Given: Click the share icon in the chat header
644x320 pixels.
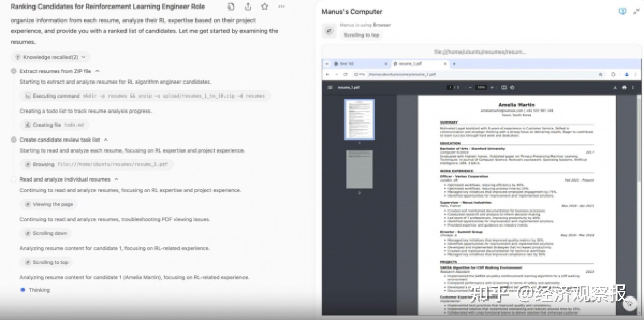Looking at the screenshot, I should tap(248, 7).
